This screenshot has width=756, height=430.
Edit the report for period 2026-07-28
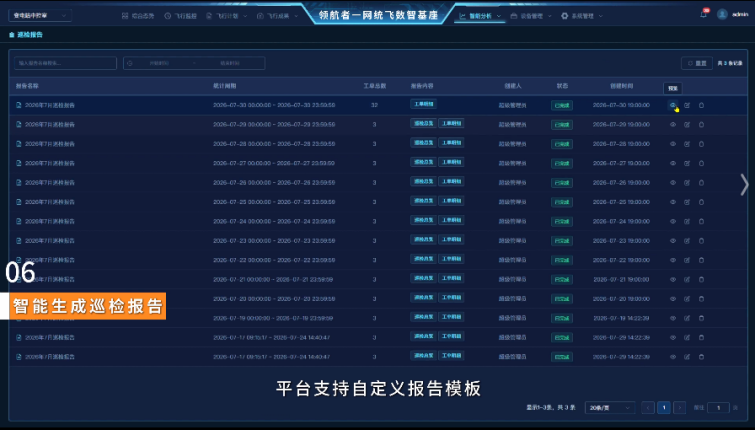coord(687,144)
